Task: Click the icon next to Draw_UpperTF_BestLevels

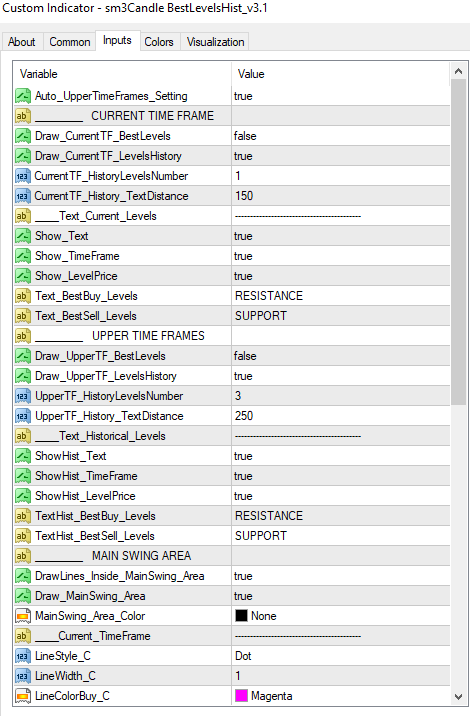Action: coord(22,356)
